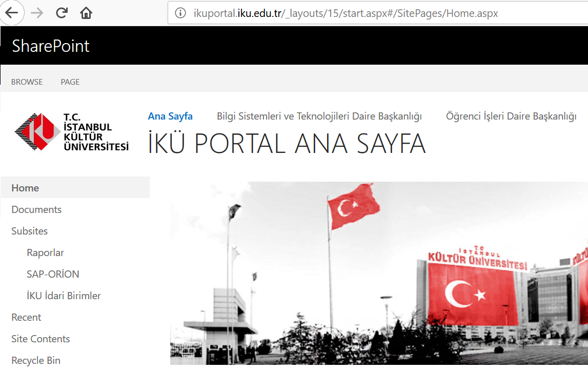Open the SharePoint header link

[x=51, y=46]
